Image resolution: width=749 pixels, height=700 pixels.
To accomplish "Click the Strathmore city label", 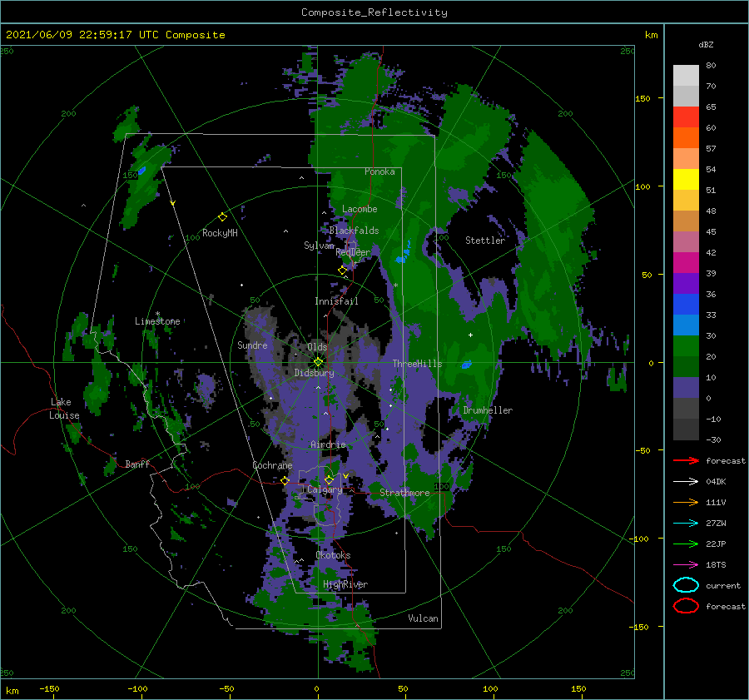I will 404,493.
